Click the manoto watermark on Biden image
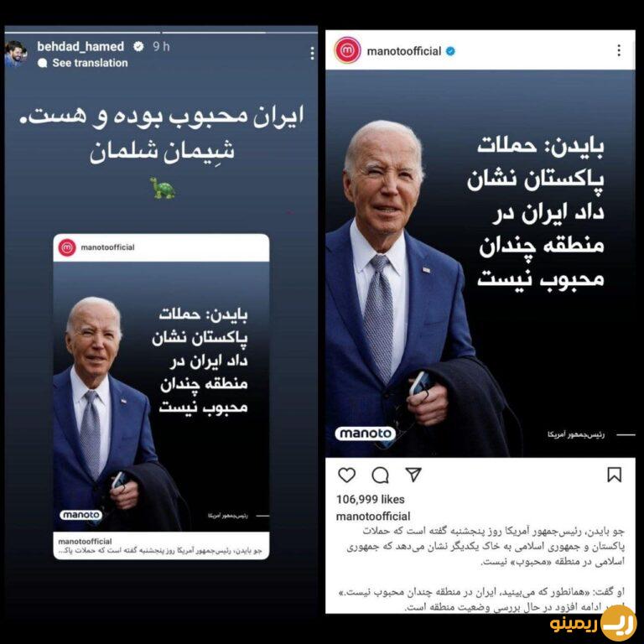 [x=365, y=434]
